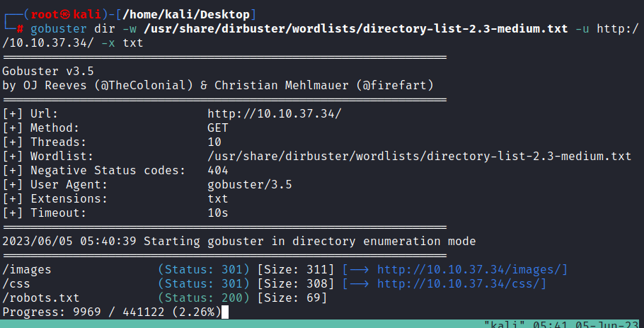Click the wordlist path in gobuster command
Viewport: 644px width, 328px height.
pos(356,29)
